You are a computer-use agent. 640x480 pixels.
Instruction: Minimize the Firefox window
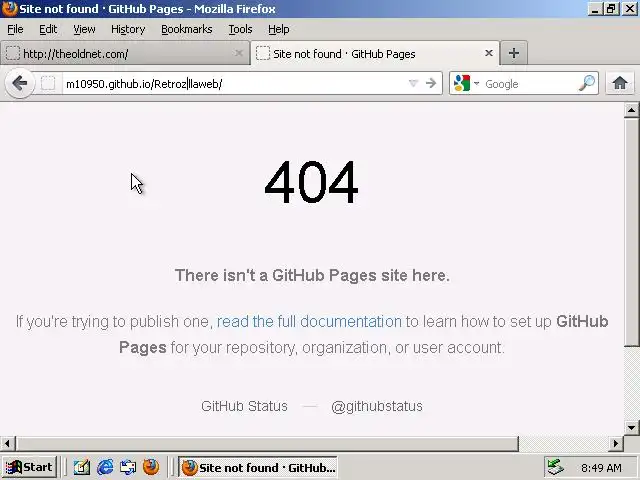pos(594,9)
